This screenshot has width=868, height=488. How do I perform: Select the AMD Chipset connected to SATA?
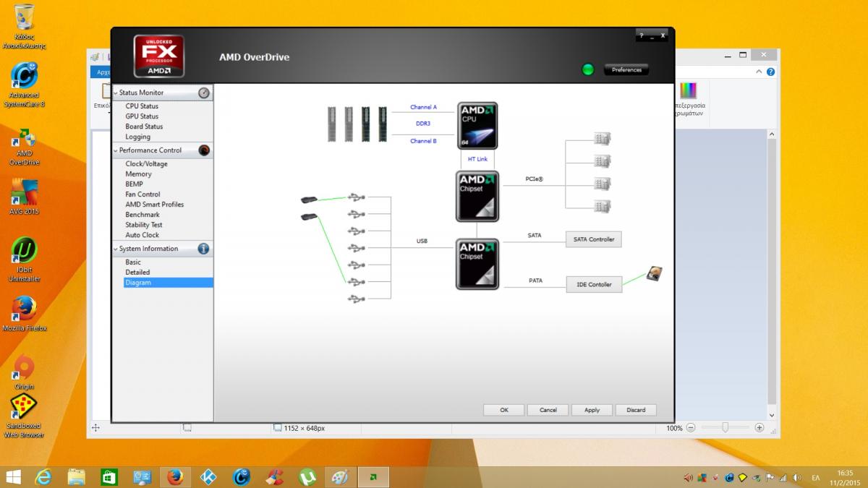477,264
